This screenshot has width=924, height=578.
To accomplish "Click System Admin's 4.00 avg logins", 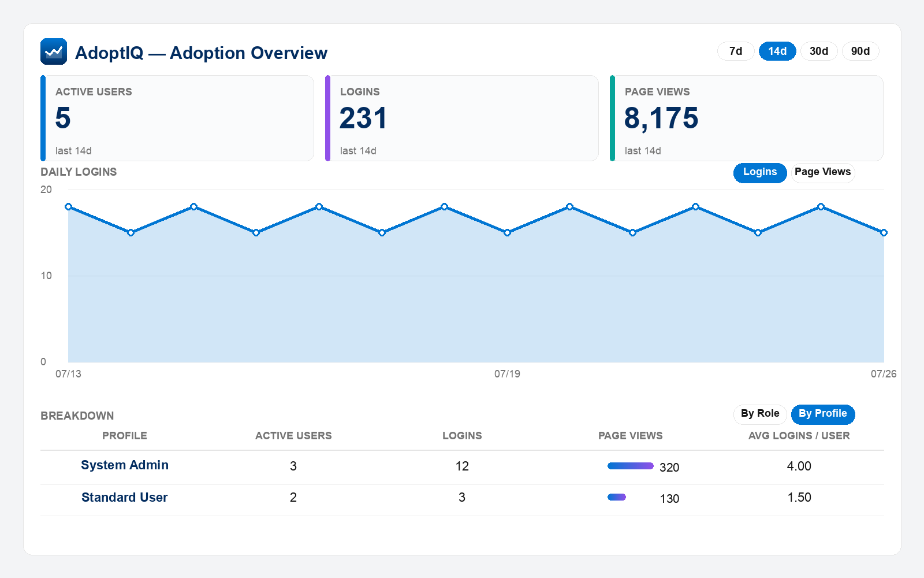I will (799, 466).
